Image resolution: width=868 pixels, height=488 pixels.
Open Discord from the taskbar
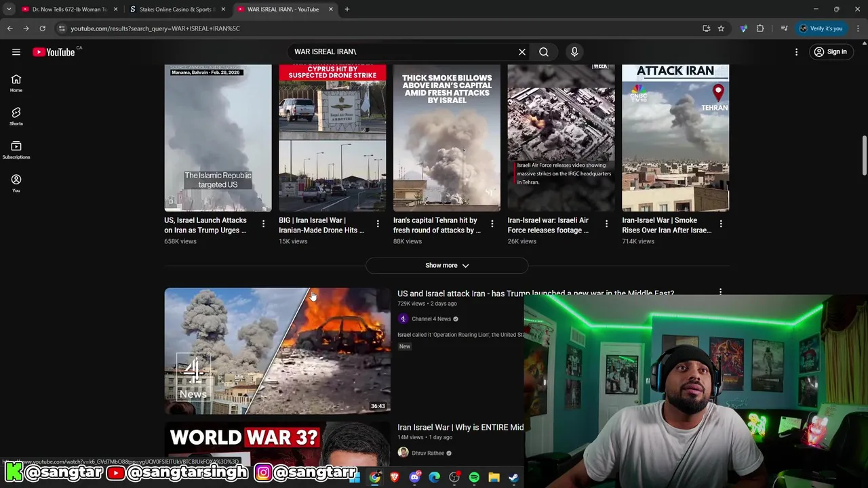(415, 478)
